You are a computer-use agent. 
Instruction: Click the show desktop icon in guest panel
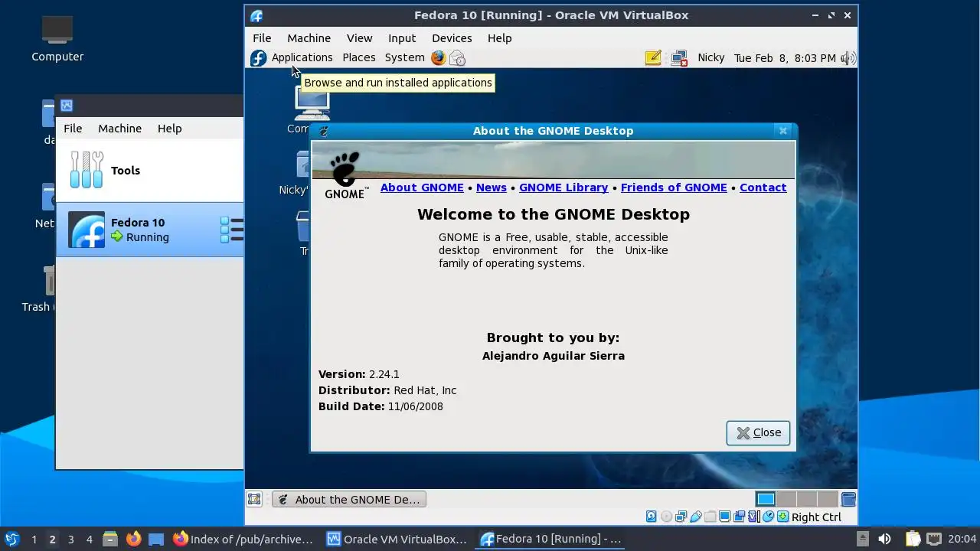[254, 499]
